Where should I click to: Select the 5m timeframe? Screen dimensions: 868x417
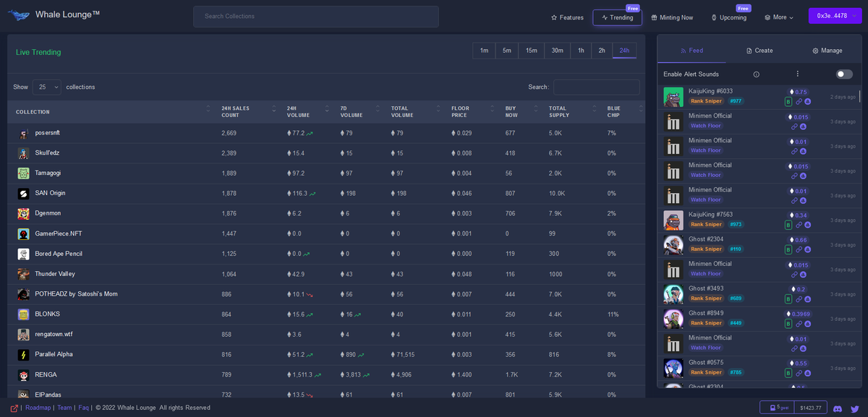[507, 51]
